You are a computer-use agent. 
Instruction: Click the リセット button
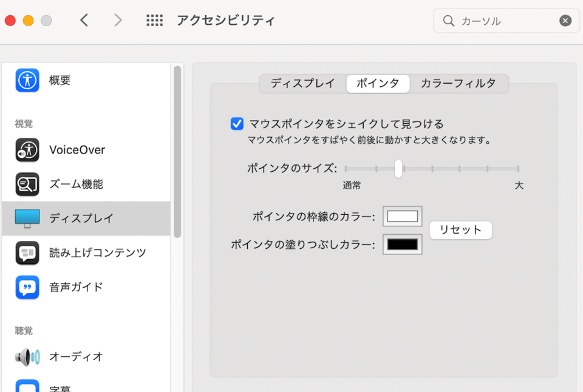click(x=461, y=231)
